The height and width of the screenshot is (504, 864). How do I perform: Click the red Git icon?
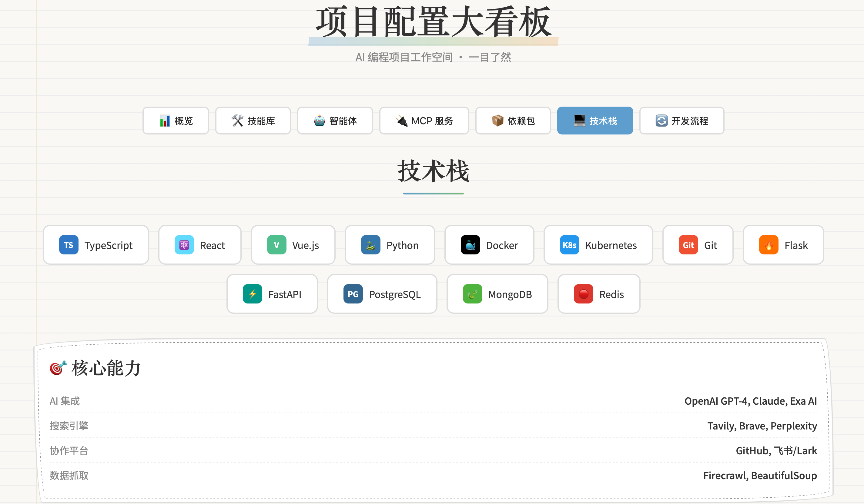click(688, 245)
